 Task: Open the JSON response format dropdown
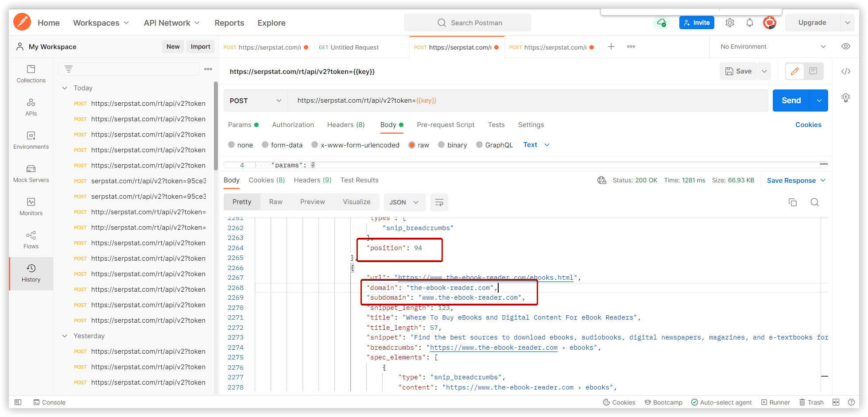tap(404, 202)
